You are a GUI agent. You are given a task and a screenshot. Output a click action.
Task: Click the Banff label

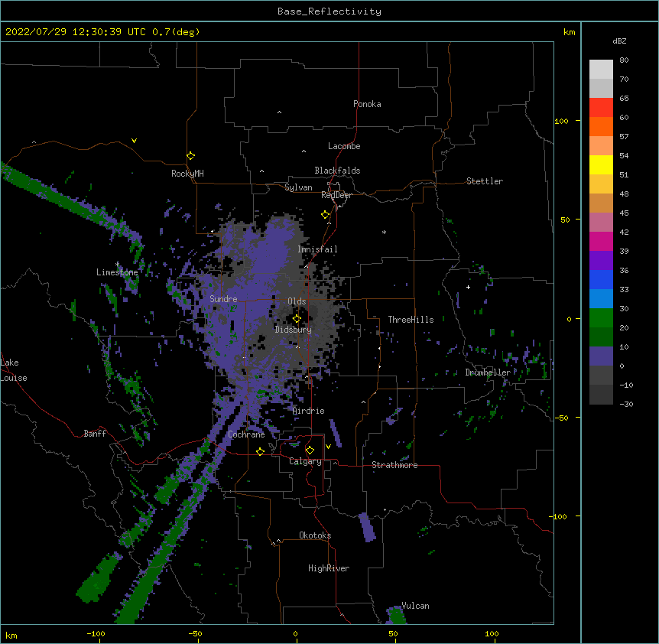(95, 434)
